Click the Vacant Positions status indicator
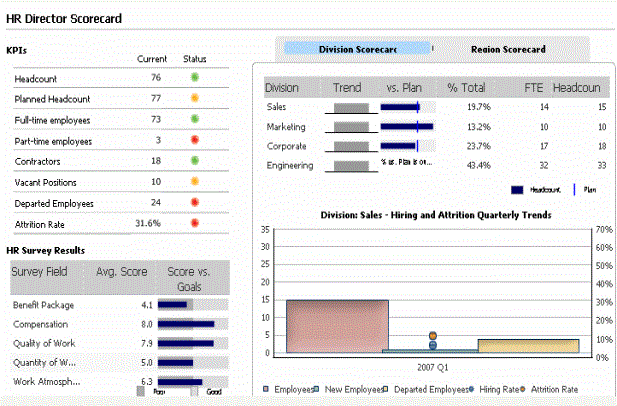This screenshot has height=406, width=617. click(195, 182)
